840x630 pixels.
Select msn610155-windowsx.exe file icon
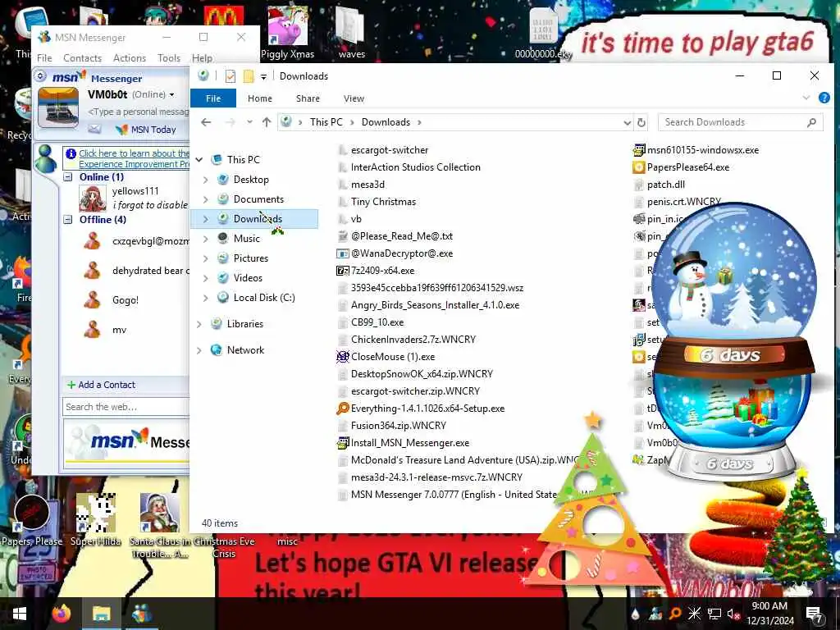point(638,150)
